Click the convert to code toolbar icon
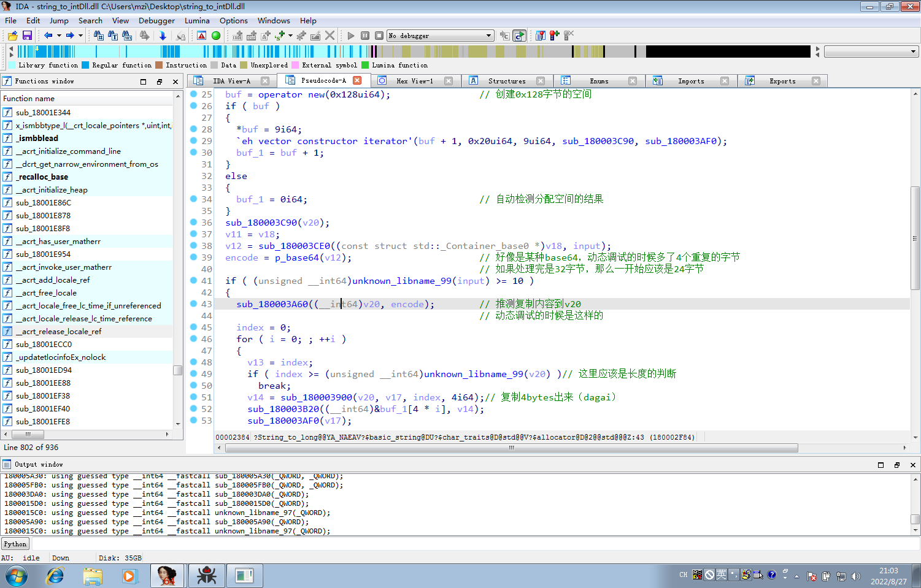This screenshot has height=588, width=921. click(238, 36)
